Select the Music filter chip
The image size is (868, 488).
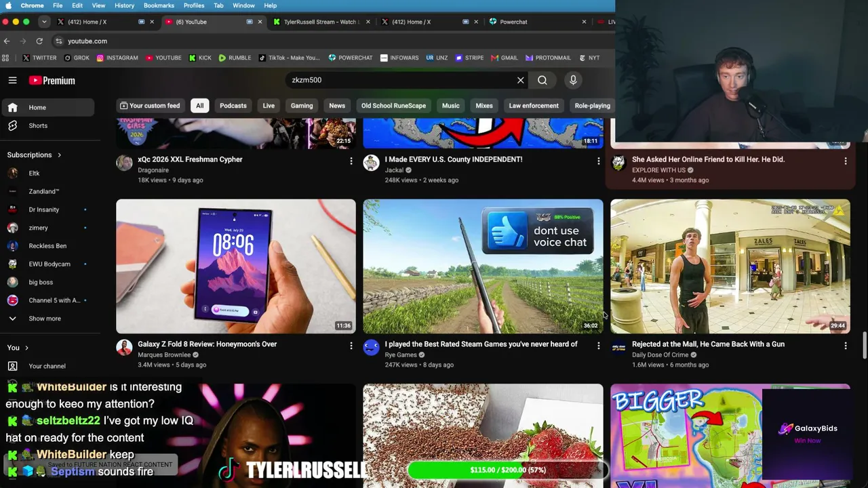pos(450,106)
